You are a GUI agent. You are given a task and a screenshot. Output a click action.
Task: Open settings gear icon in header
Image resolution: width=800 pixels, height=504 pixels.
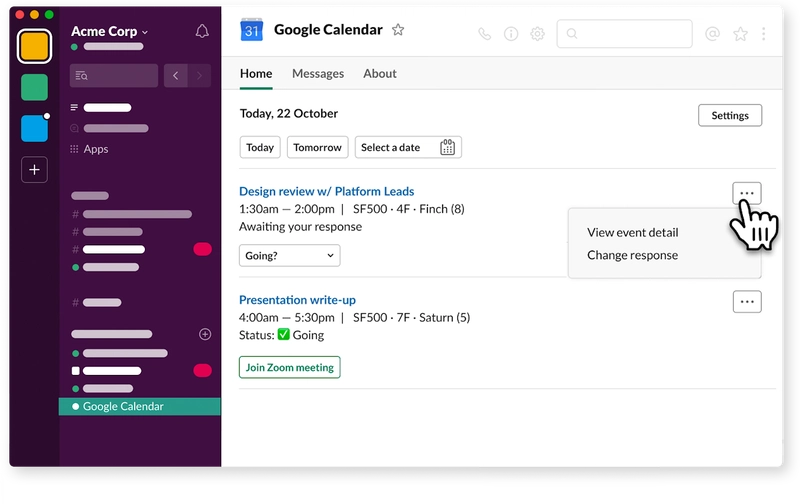(537, 34)
